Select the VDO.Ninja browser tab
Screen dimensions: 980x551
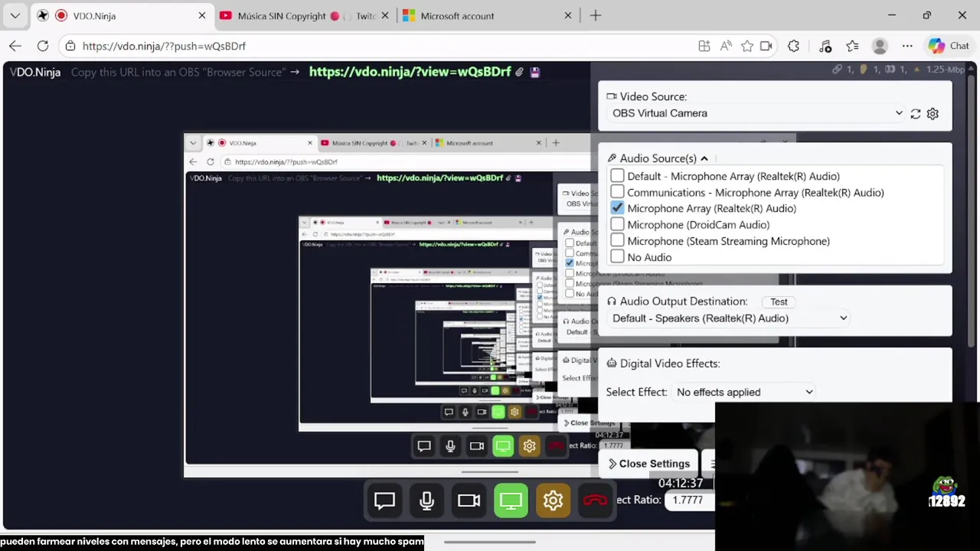122,15
